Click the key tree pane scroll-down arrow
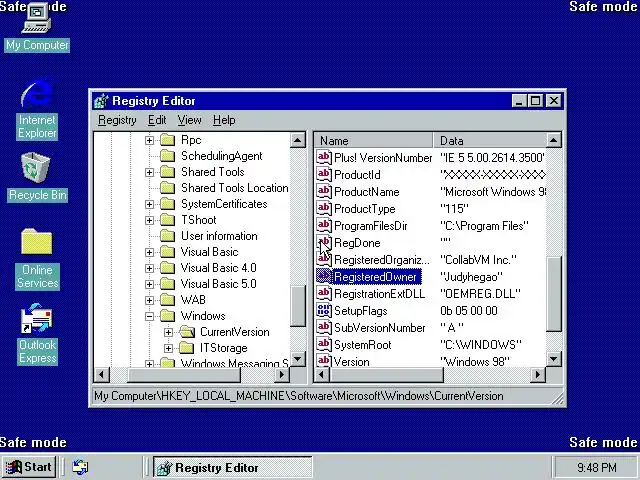This screenshot has width=640, height=480. point(298,359)
